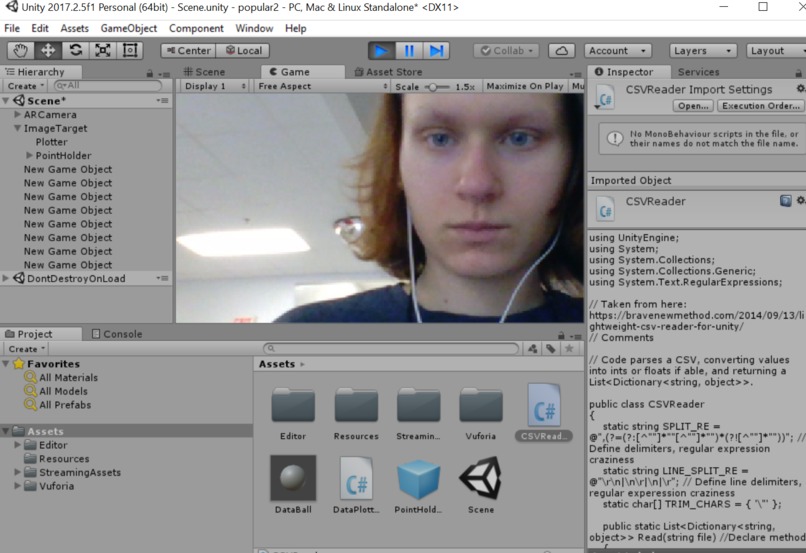Select the Resources folder icon in Assets
Screen dimensions: 806x553
[356, 405]
